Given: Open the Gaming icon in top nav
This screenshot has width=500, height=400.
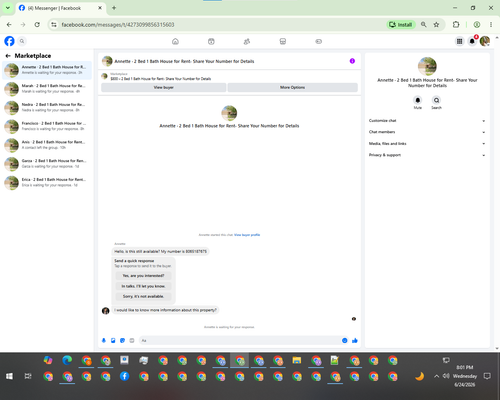Looking at the screenshot, I should coord(318,41).
